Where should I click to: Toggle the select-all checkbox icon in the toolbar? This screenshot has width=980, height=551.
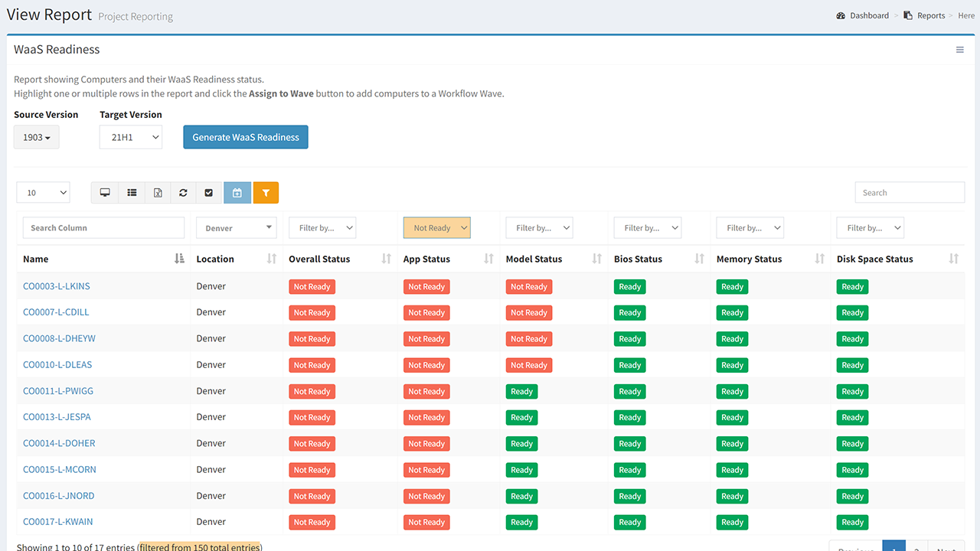[x=209, y=192]
